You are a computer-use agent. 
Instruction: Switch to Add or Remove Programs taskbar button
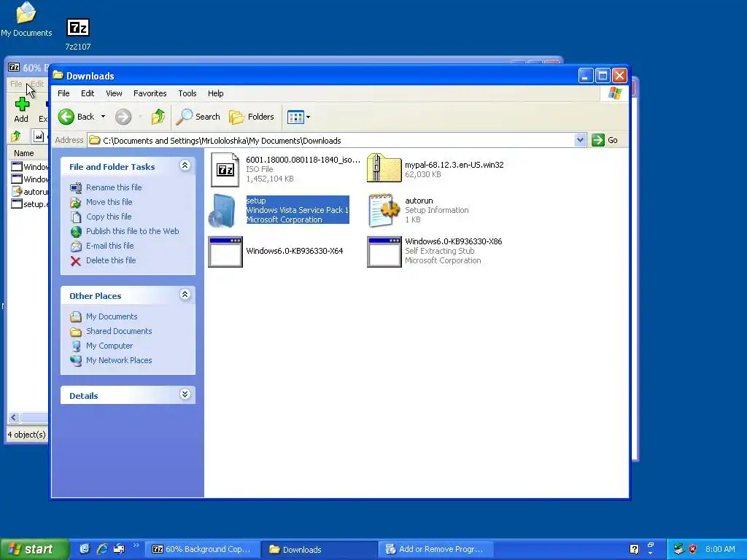[x=436, y=549]
